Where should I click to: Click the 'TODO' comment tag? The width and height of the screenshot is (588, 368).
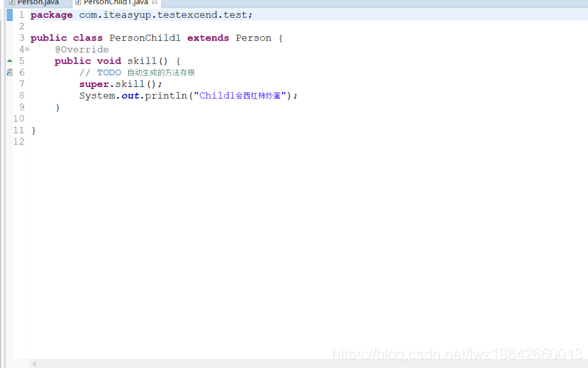click(109, 72)
